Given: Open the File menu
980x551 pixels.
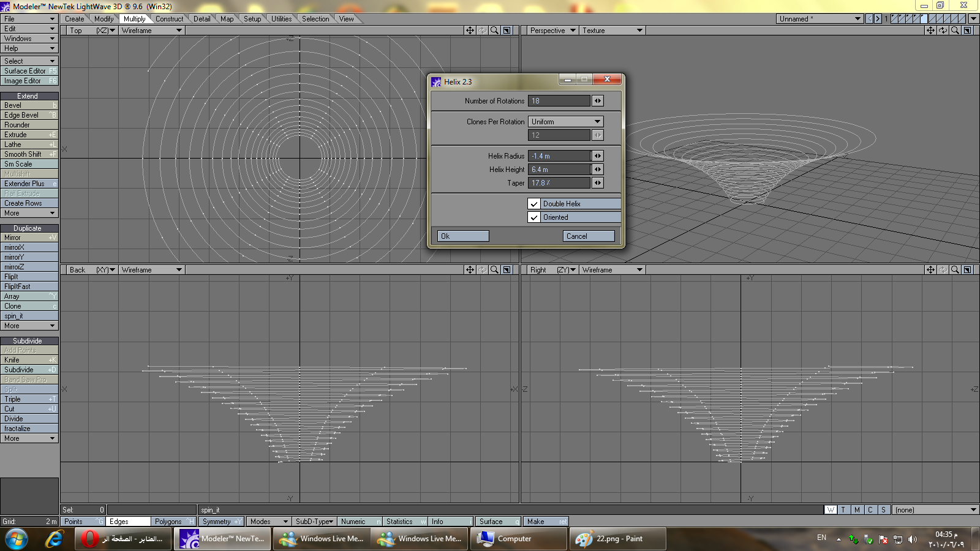Looking at the screenshot, I should (x=29, y=19).
